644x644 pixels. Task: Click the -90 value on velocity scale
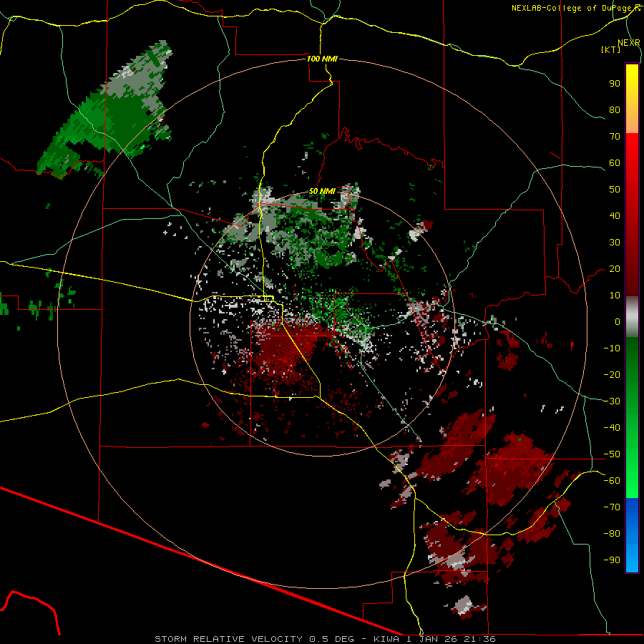pos(612,560)
